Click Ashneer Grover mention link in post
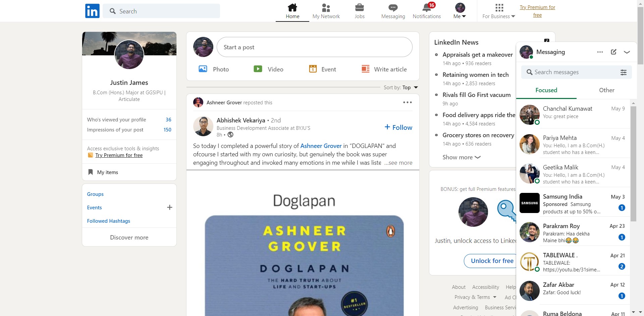The height and width of the screenshot is (316, 644). point(321,146)
